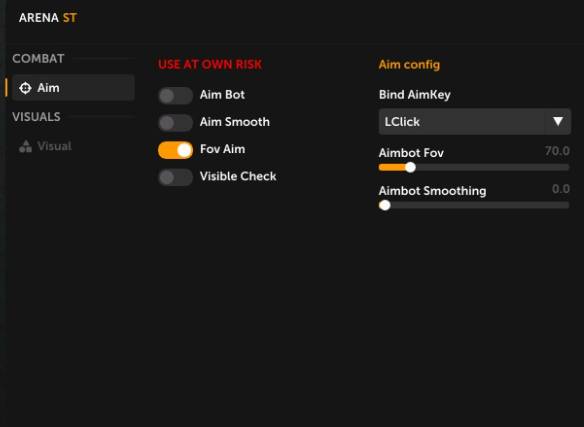Open the Bind AimKey LClick dropdown
The width and height of the screenshot is (584, 427).
tap(474, 121)
